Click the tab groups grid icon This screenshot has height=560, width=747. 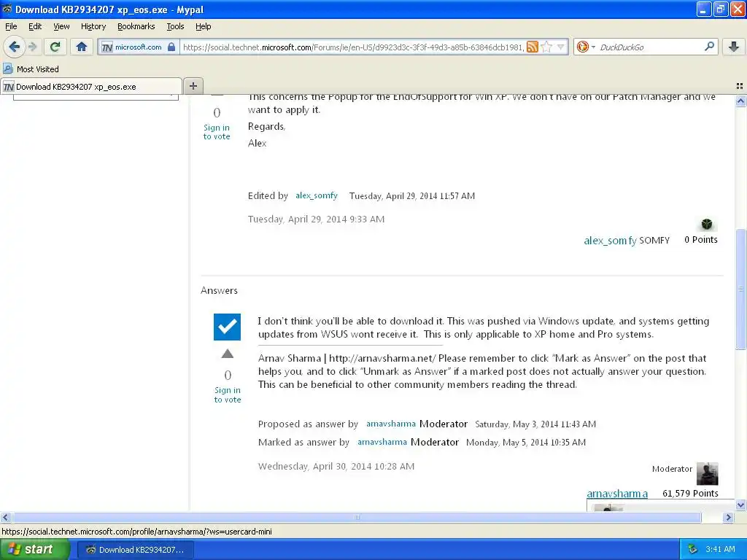[x=740, y=86]
